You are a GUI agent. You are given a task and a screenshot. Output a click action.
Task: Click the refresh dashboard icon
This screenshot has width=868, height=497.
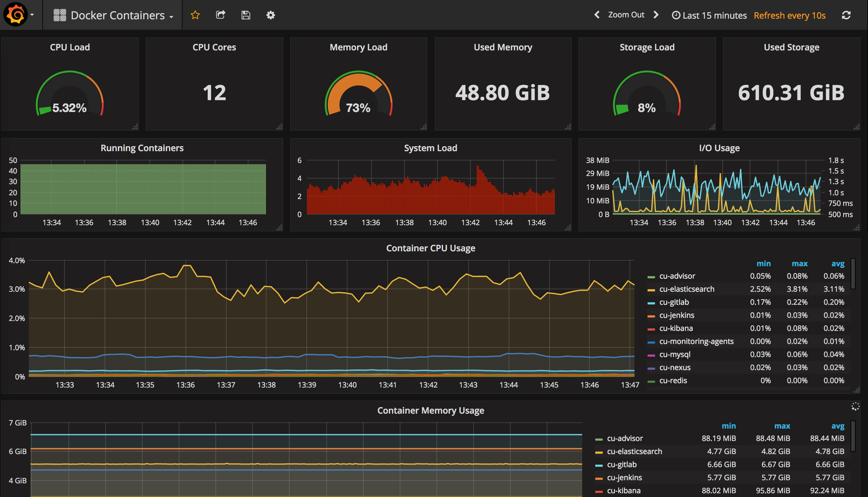click(846, 15)
